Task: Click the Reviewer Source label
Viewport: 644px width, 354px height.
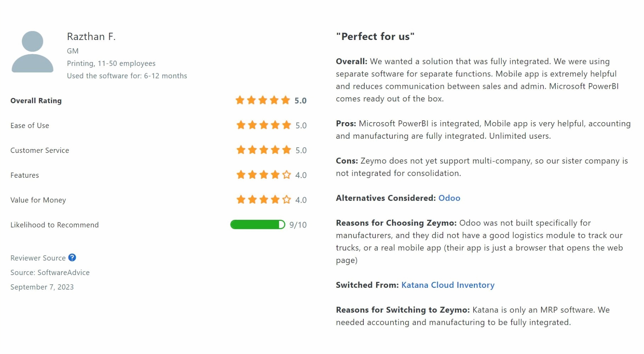Action: pos(38,258)
